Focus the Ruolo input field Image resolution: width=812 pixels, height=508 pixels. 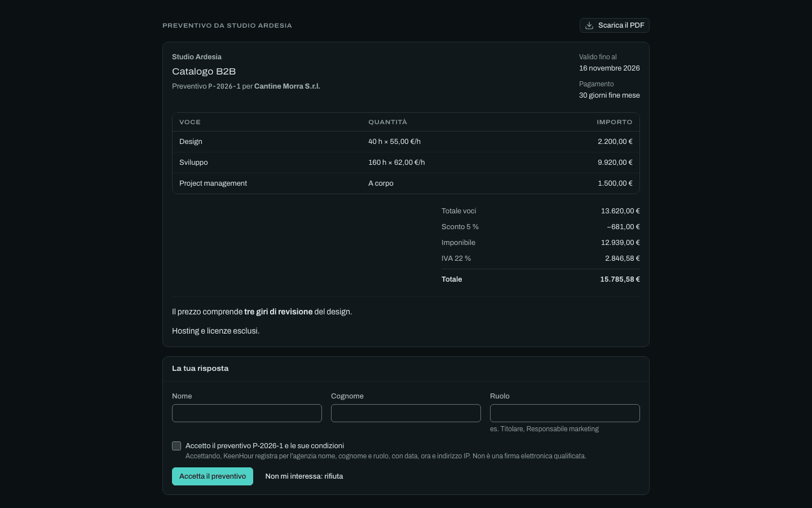coord(565,413)
